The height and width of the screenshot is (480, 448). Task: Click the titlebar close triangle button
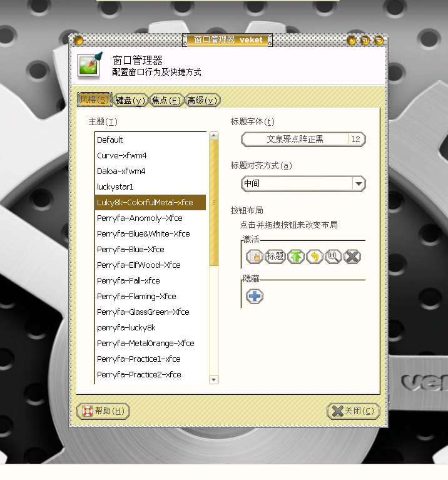coord(379,40)
